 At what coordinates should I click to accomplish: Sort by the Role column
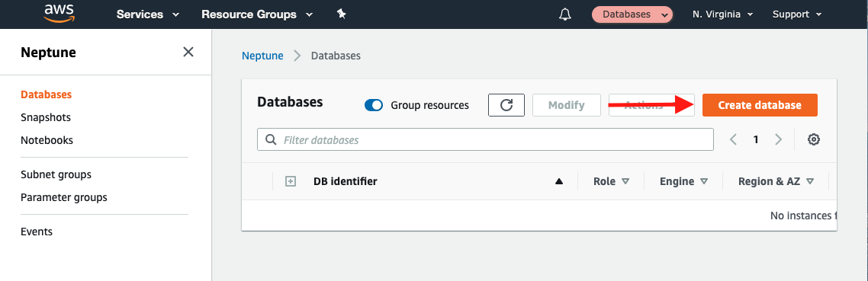pos(611,181)
